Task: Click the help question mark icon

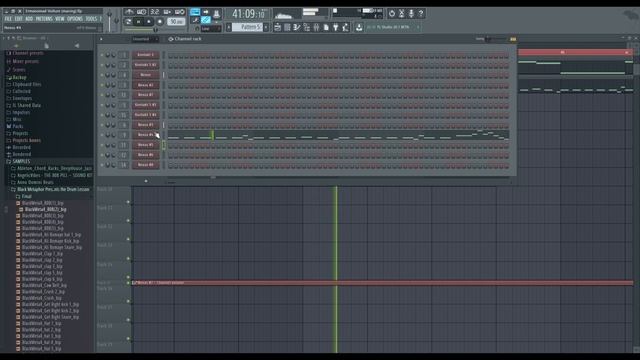Action: click(421, 13)
